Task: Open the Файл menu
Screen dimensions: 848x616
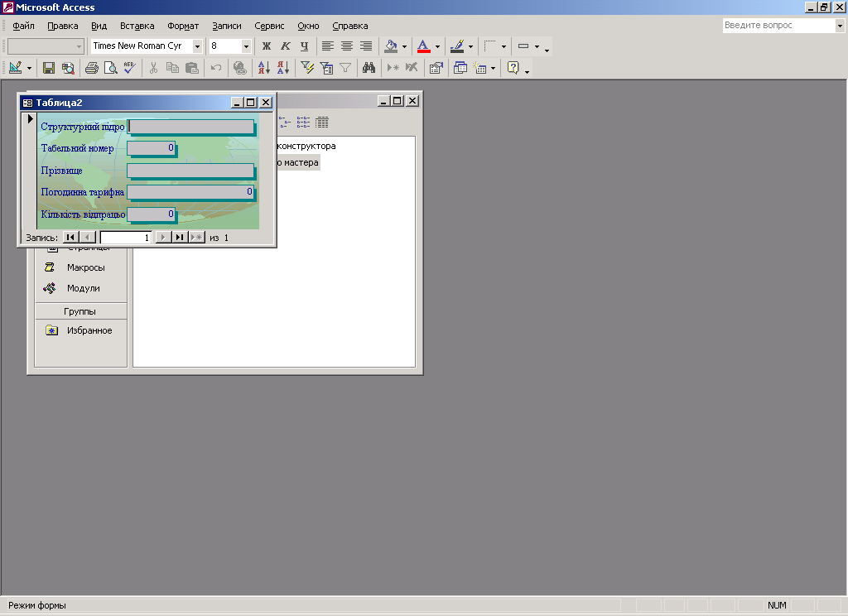Action: pyautogui.click(x=23, y=26)
